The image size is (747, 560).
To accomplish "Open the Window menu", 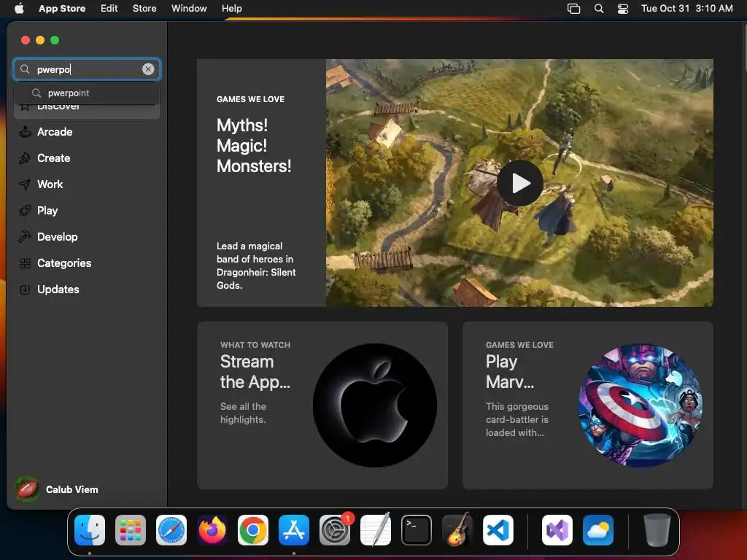I will click(189, 8).
